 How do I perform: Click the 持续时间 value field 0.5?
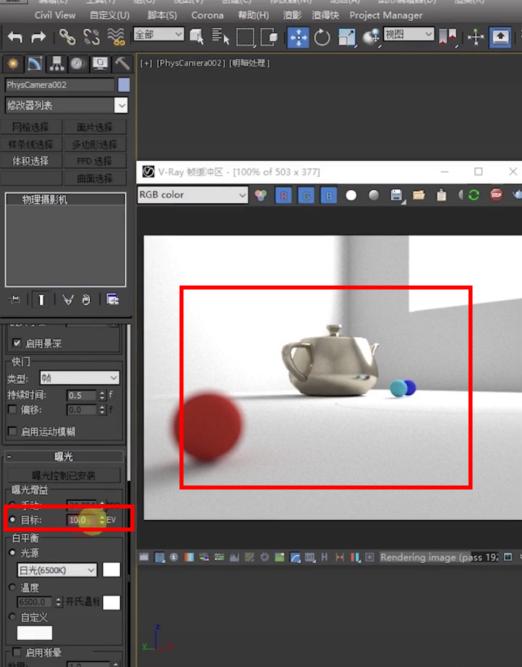[x=83, y=396]
